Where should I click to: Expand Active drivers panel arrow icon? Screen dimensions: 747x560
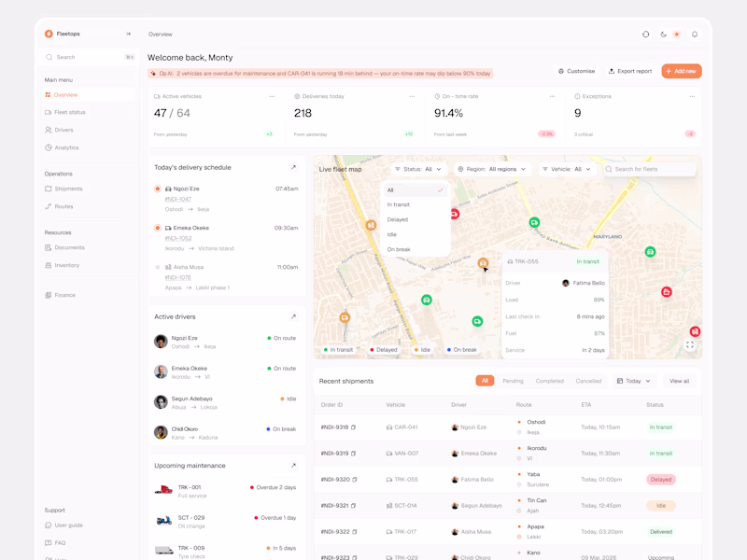pyautogui.click(x=293, y=316)
